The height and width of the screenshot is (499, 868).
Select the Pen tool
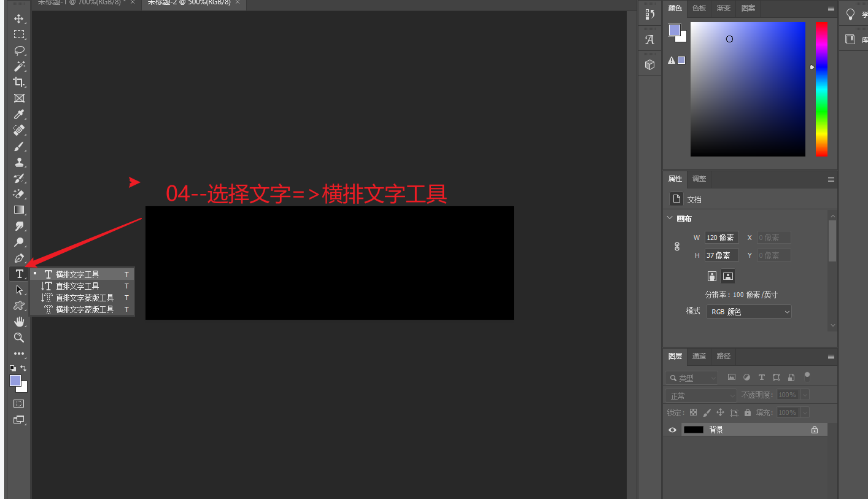pos(19,258)
